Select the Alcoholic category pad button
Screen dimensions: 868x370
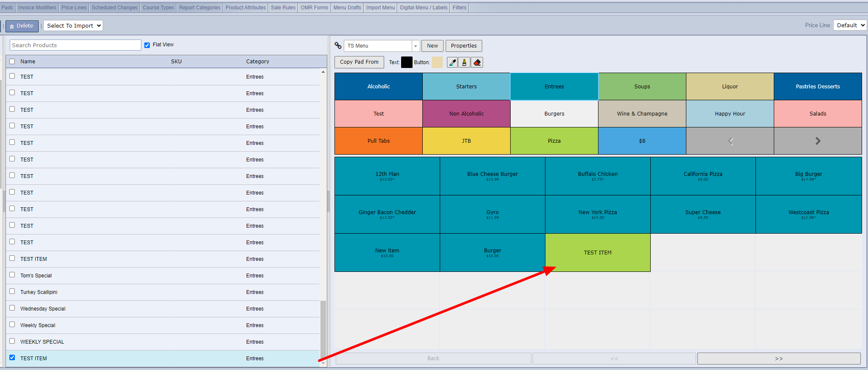[379, 87]
